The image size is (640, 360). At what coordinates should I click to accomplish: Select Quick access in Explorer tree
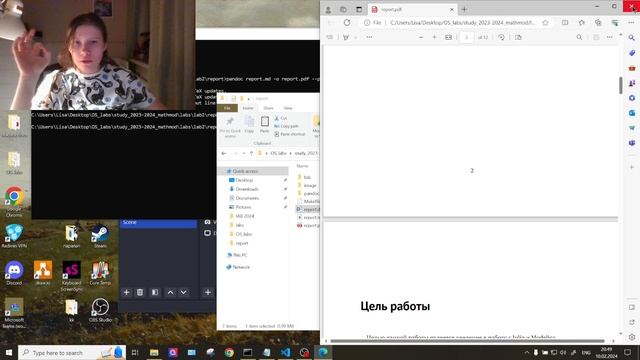(253, 171)
